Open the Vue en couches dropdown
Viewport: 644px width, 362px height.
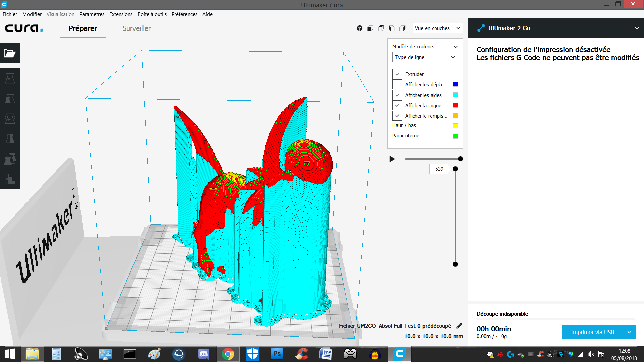pos(437,28)
